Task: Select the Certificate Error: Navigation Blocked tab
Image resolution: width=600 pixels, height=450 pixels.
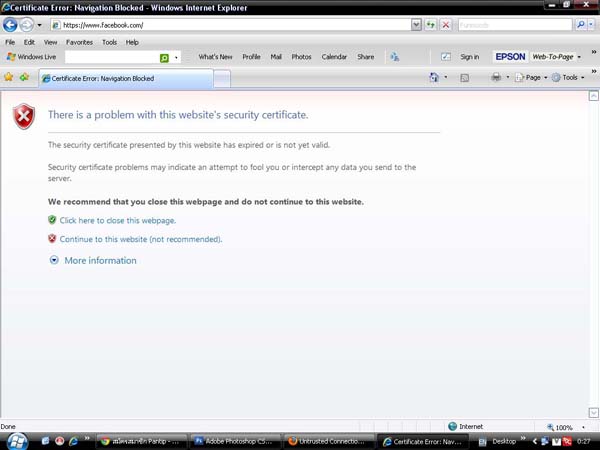Action: (x=126, y=78)
